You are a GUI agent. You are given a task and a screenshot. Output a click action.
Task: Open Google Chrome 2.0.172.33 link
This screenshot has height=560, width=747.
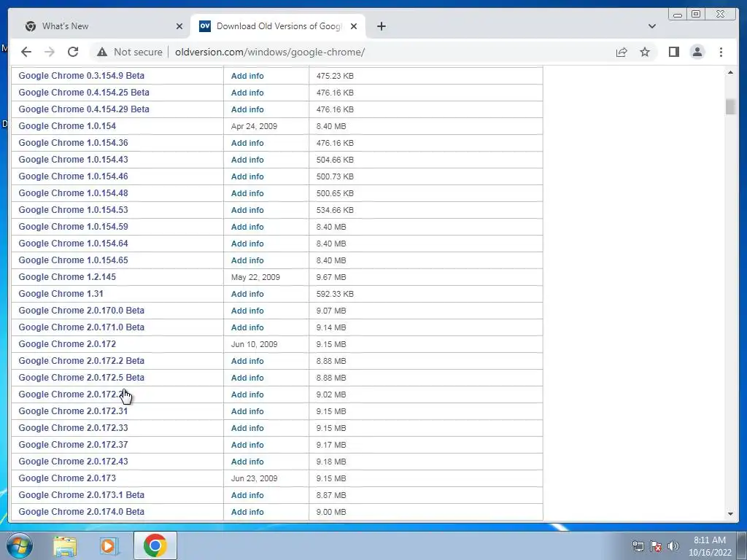73,427
